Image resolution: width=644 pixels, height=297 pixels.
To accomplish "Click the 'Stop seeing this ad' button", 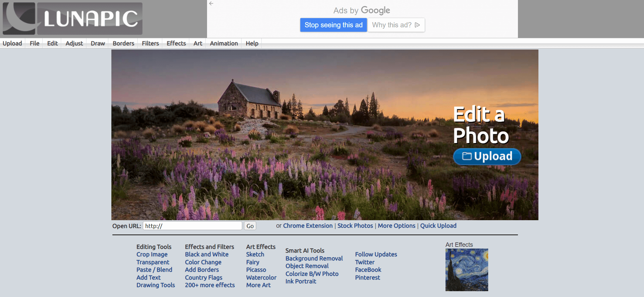I will (333, 25).
